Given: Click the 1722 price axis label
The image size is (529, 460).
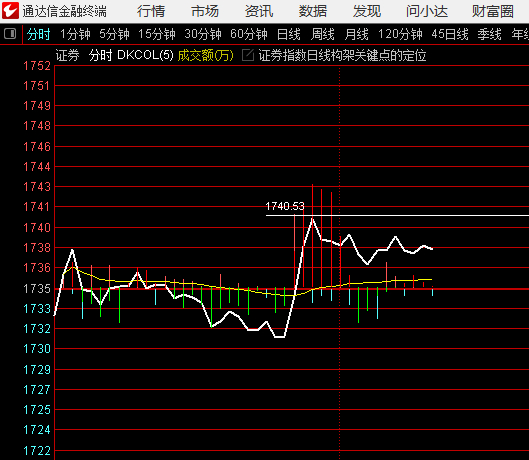Looking at the screenshot, I should coord(37,451).
